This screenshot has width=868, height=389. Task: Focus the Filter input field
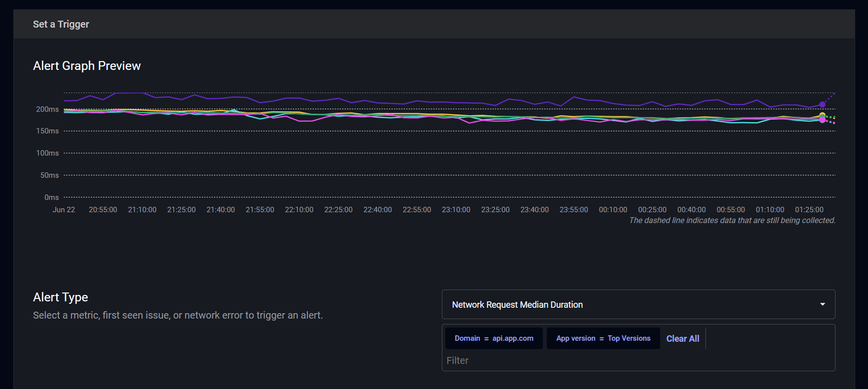point(638,360)
